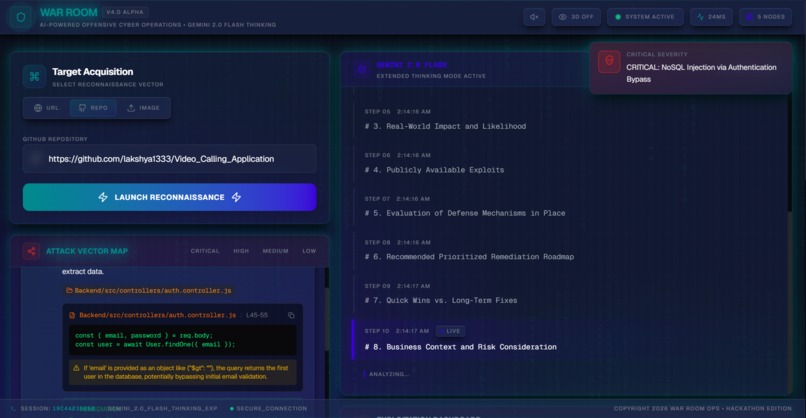
Task: Select the IMAGE upload tab
Action: coord(143,108)
